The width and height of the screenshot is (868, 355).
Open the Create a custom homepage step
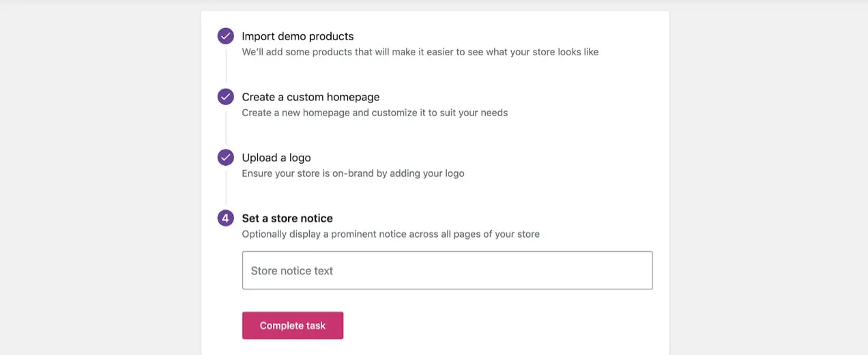coord(310,97)
